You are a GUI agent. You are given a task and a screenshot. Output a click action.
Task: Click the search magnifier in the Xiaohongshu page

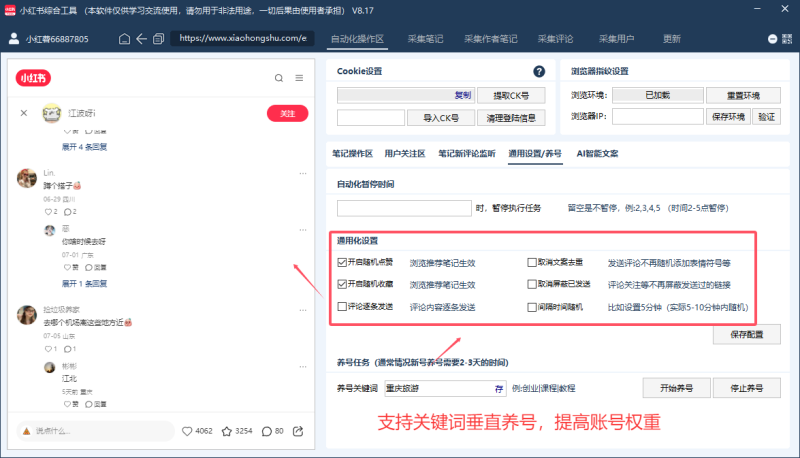click(x=279, y=78)
